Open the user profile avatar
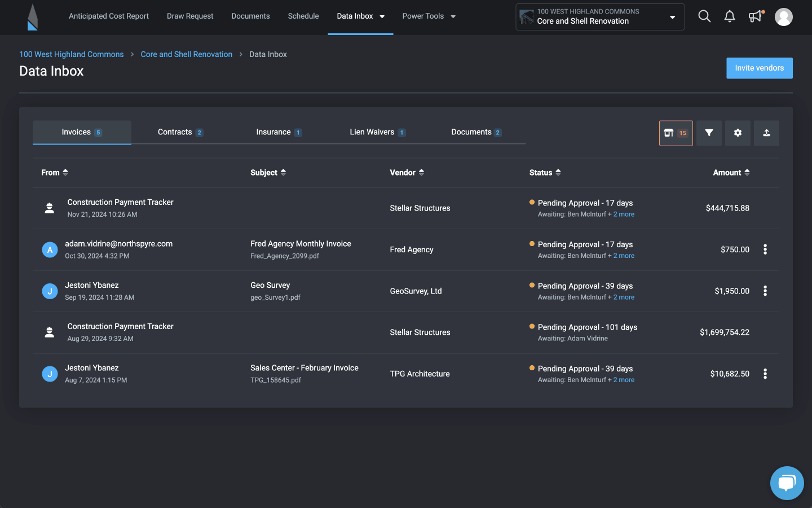This screenshot has height=508, width=812. click(x=783, y=17)
